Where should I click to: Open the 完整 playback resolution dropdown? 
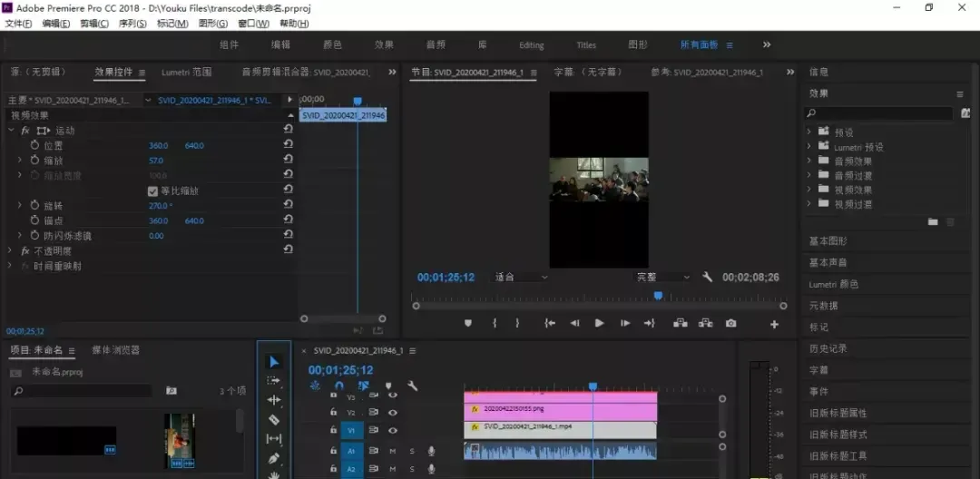click(x=662, y=277)
